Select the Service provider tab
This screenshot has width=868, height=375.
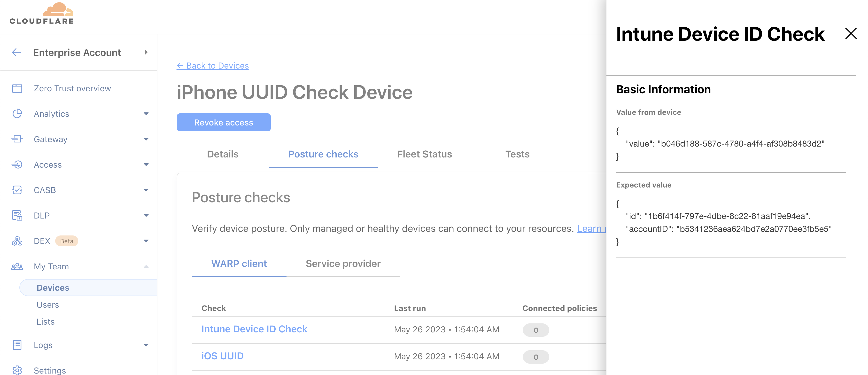343,264
